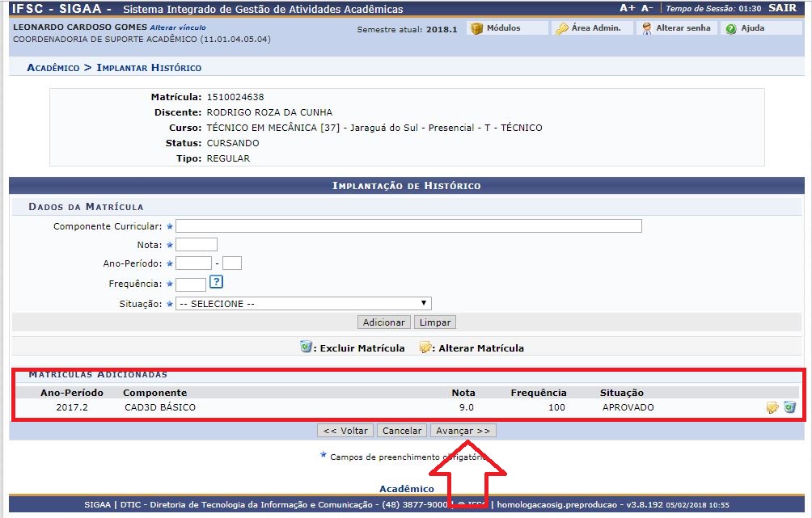Click the Componente Curricular input field
812x518 pixels.
pos(408,225)
